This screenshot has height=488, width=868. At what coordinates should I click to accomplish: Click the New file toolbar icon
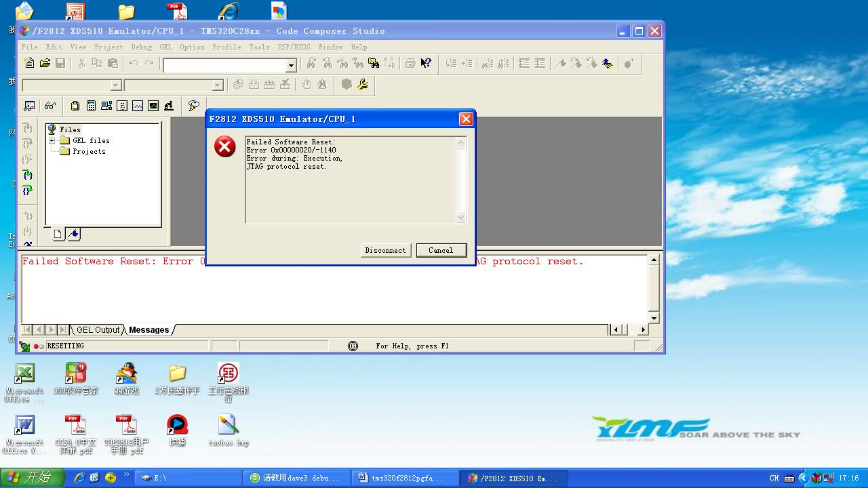[x=29, y=63]
